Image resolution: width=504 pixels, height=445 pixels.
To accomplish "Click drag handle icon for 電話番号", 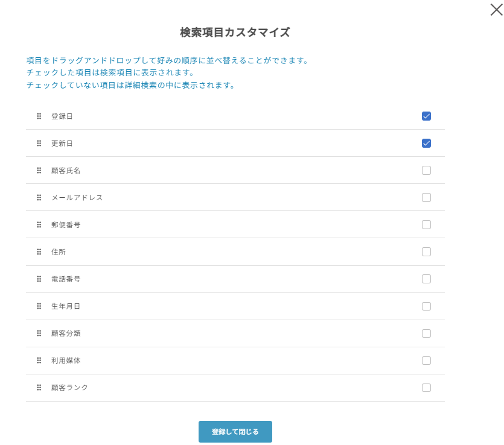I will click(39, 279).
